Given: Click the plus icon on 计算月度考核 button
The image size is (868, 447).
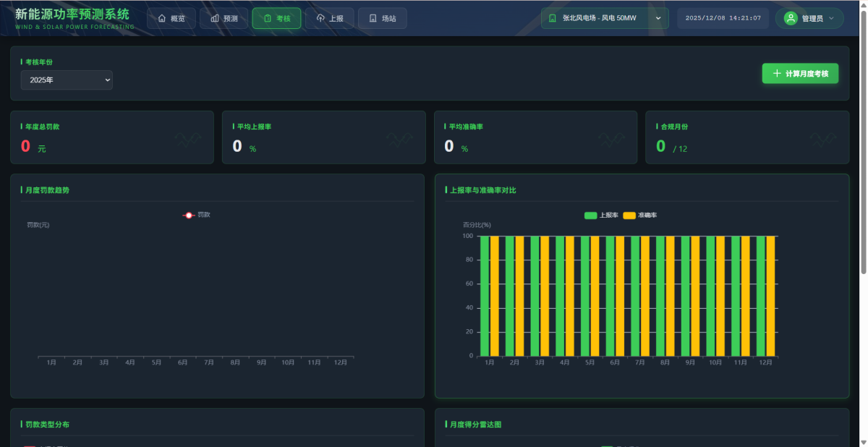Looking at the screenshot, I should [777, 74].
